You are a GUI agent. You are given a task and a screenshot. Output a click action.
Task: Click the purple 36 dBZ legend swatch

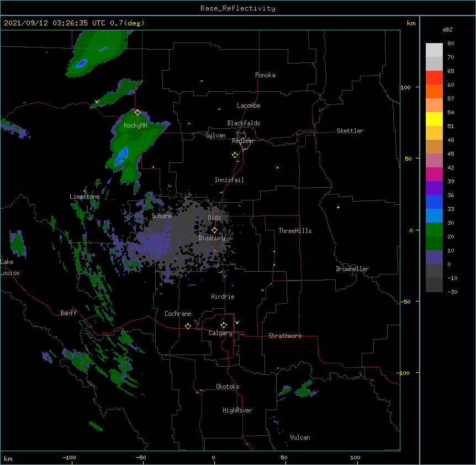pos(434,188)
